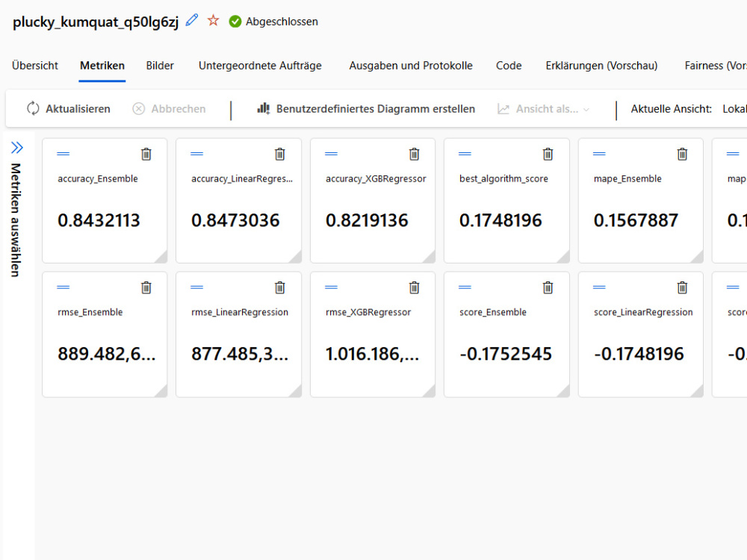Click the green Abgeschlossen status checkmark
The image size is (747, 560).
click(x=235, y=22)
